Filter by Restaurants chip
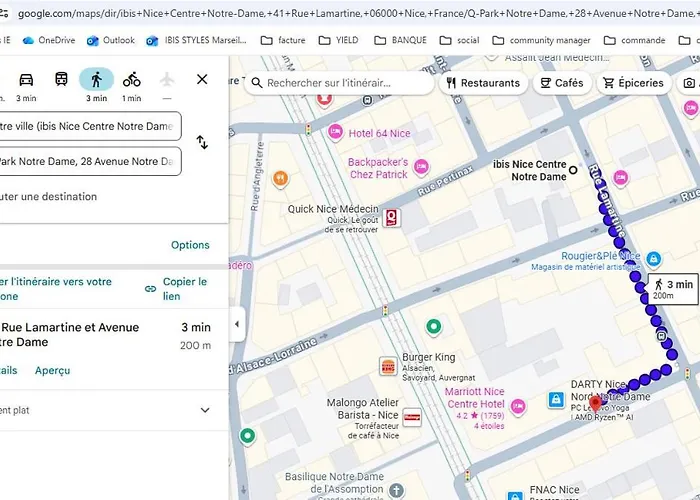700x500 pixels. [x=483, y=83]
